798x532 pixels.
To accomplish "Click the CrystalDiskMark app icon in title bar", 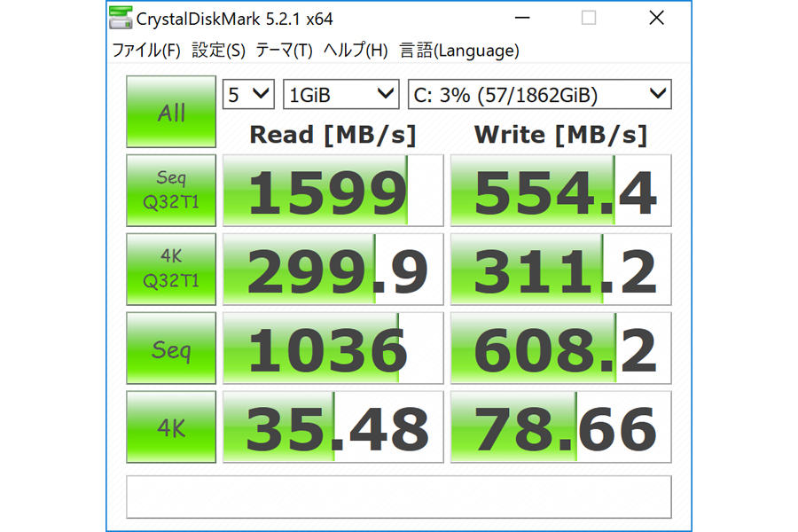I will pyautogui.click(x=121, y=18).
